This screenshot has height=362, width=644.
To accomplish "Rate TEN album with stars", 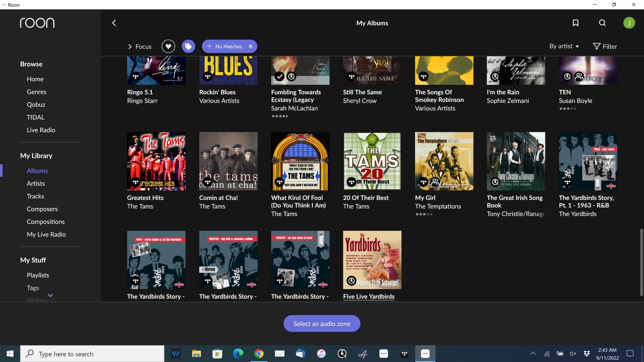I will (x=568, y=109).
